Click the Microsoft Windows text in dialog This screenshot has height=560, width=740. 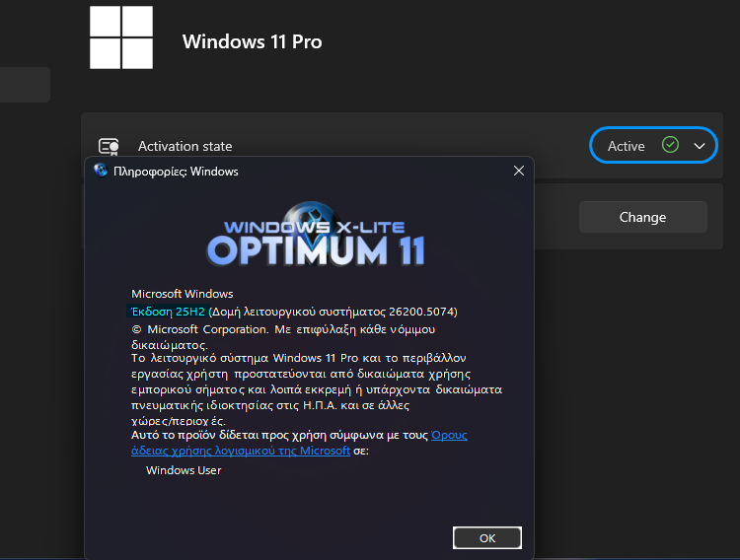tap(183, 294)
